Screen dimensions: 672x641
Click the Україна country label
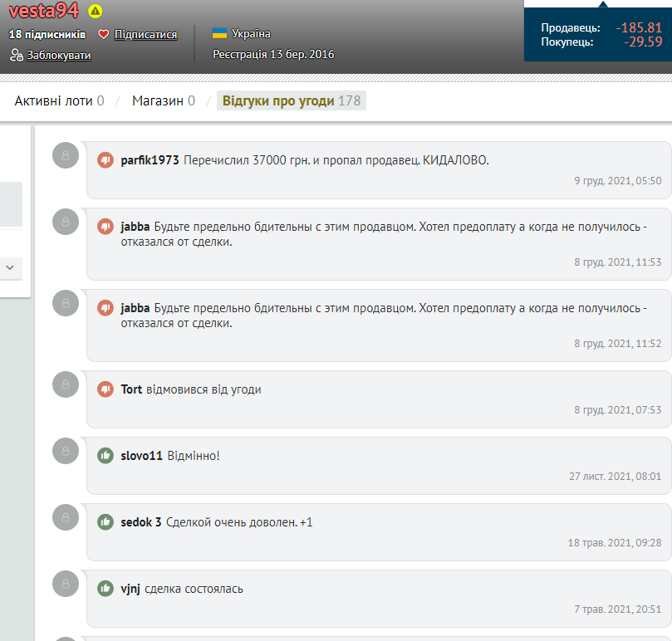point(251,33)
